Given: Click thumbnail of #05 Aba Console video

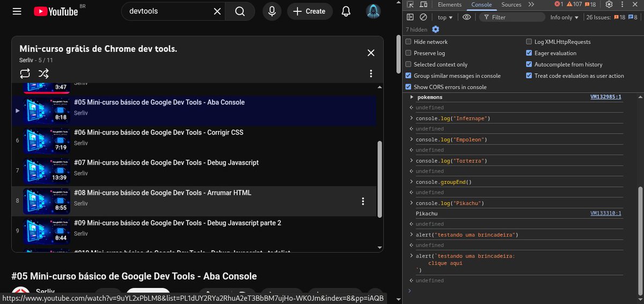Looking at the screenshot, I should (x=47, y=111).
